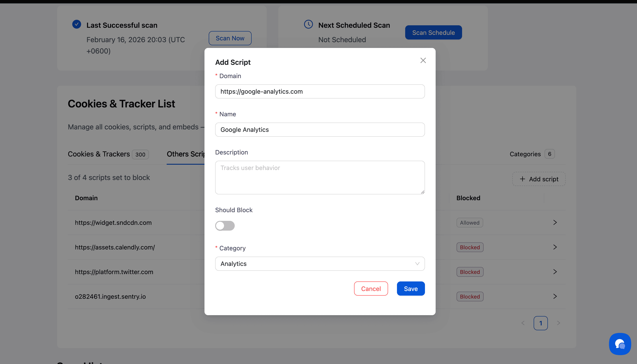Save the new script

[x=411, y=289]
